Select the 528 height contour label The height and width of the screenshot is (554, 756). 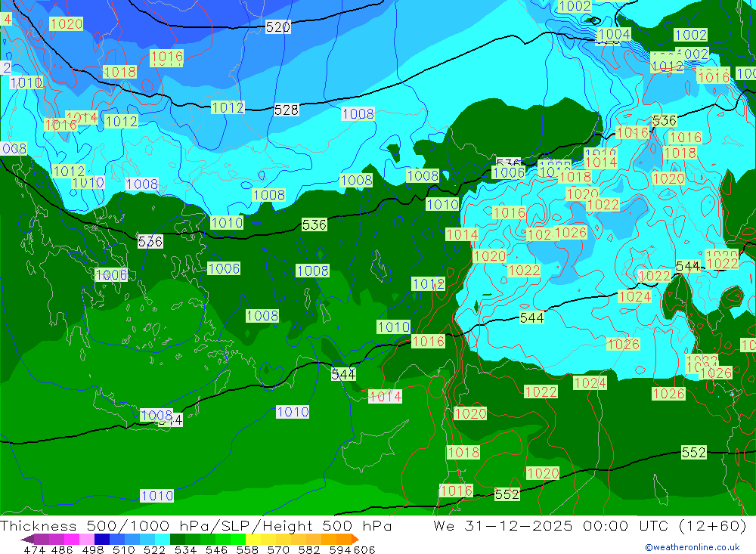[x=287, y=110]
